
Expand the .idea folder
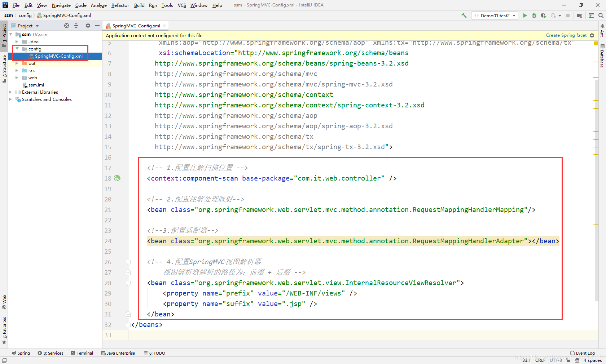coord(17,42)
